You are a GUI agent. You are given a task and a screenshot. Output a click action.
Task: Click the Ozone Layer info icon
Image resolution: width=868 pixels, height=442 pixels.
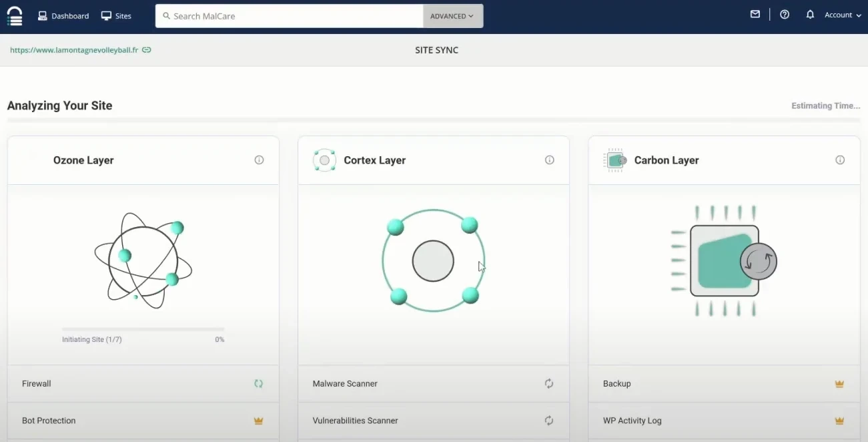pos(259,160)
